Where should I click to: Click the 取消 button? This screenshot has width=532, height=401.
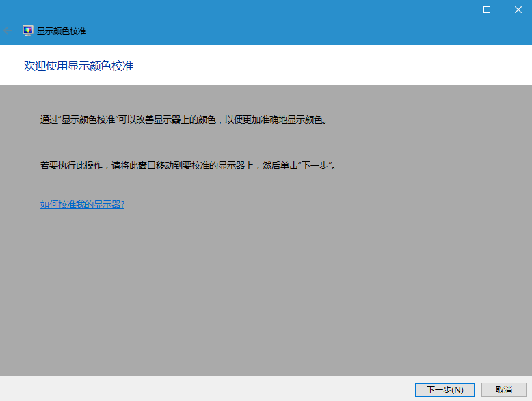(x=503, y=389)
